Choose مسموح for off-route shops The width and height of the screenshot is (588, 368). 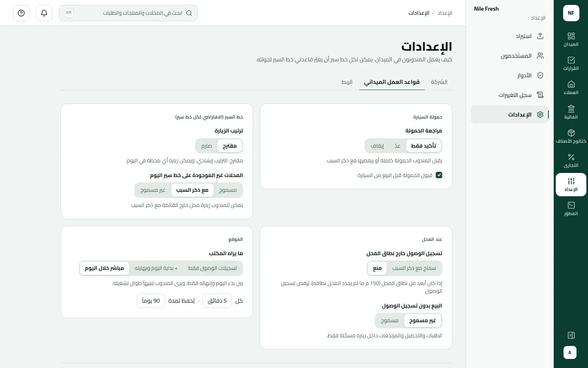[x=228, y=190]
